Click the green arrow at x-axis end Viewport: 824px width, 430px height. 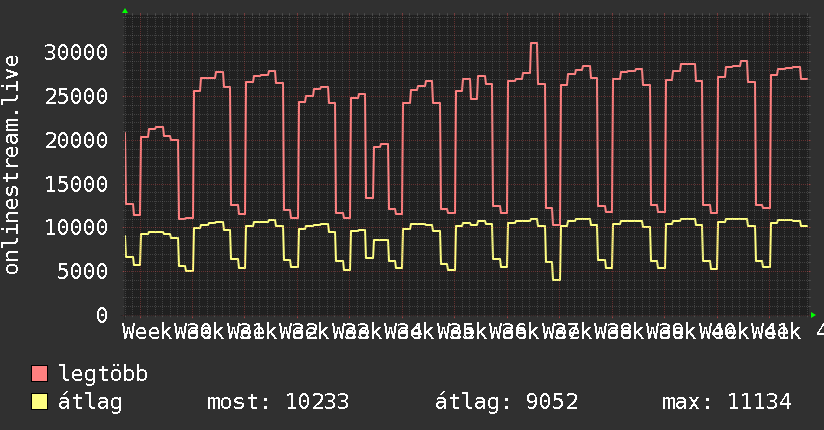pyautogui.click(x=813, y=315)
